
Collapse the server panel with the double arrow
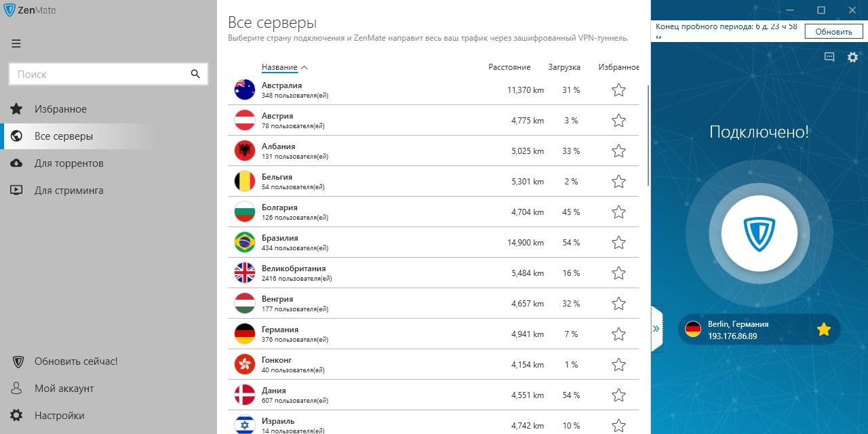(x=656, y=329)
